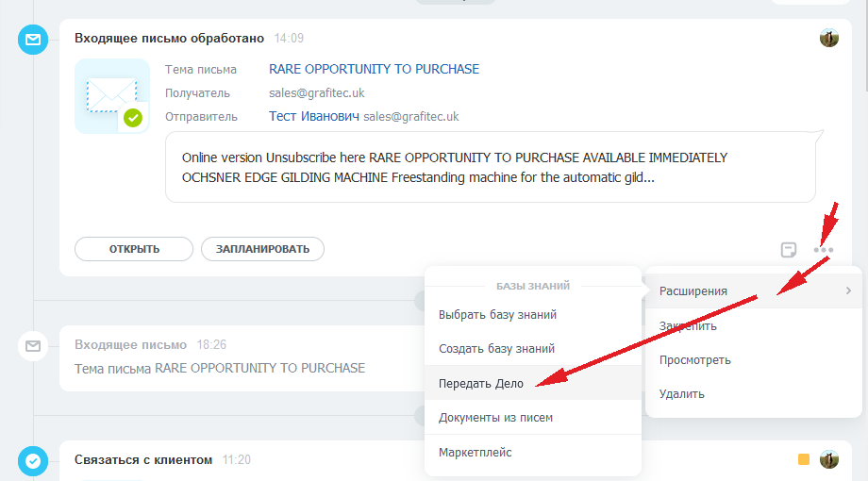Screen dimensions: 868x481
Task: Choose Удалить in the context menu
Action: pyautogui.click(x=681, y=394)
